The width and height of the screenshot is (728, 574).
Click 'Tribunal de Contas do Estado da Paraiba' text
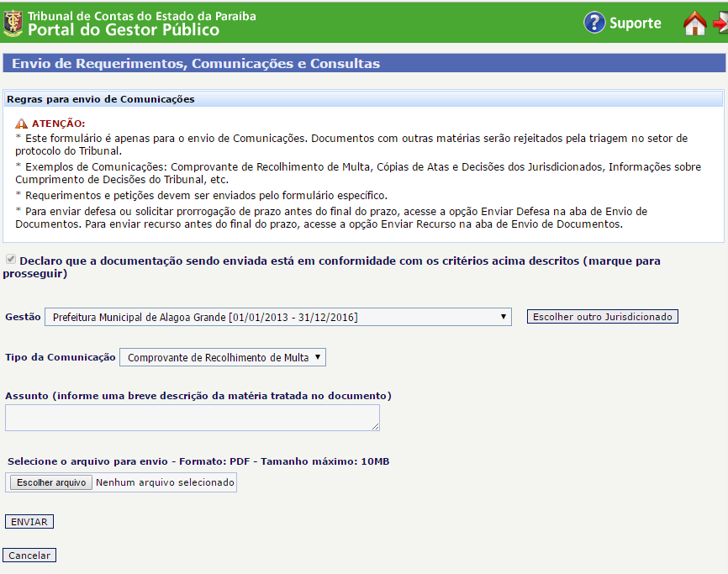[x=142, y=16]
